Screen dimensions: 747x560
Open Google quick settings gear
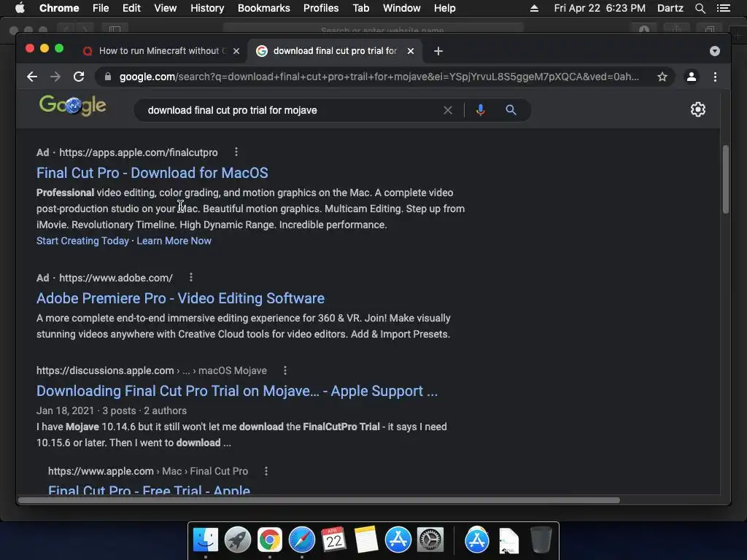pyautogui.click(x=698, y=109)
